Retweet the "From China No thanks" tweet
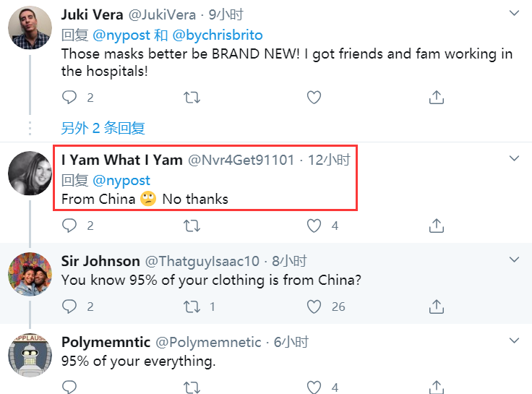Screen dimensions: 532x394 point(192,226)
